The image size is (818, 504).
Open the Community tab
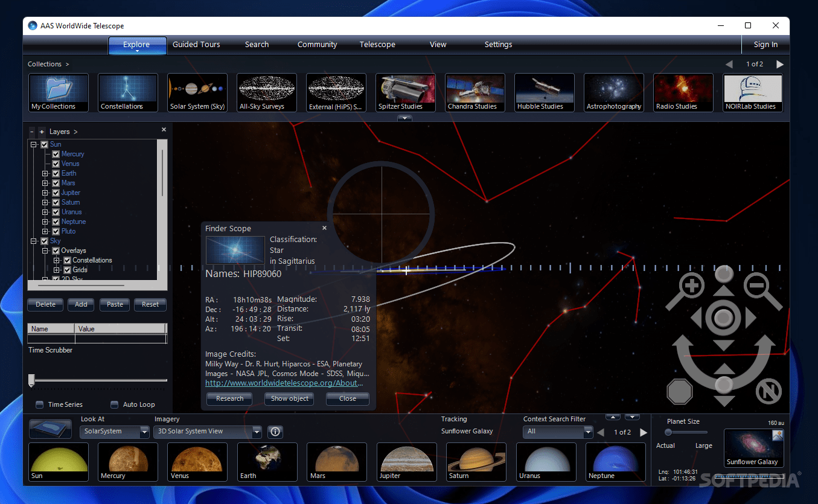pyautogui.click(x=318, y=45)
